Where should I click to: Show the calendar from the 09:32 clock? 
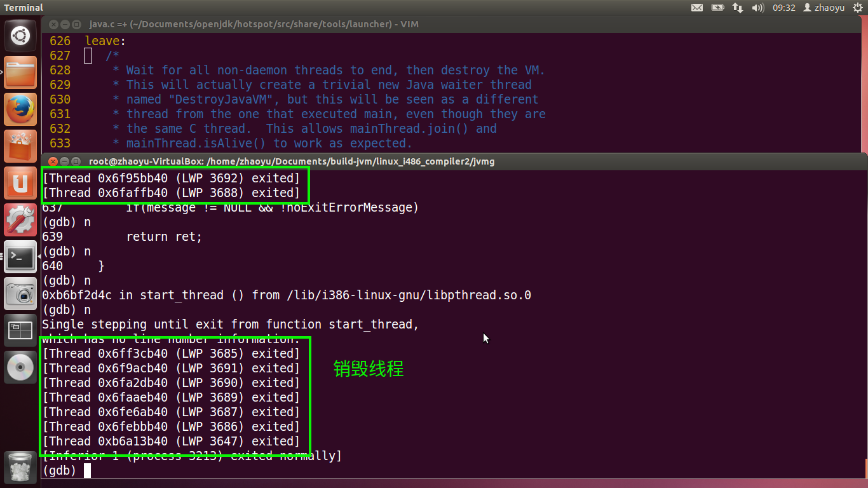(784, 8)
